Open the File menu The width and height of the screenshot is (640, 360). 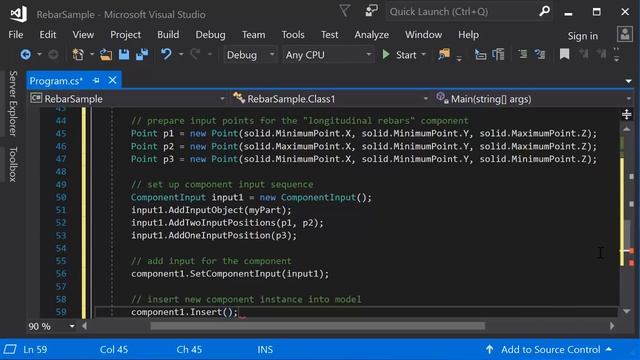point(16,35)
